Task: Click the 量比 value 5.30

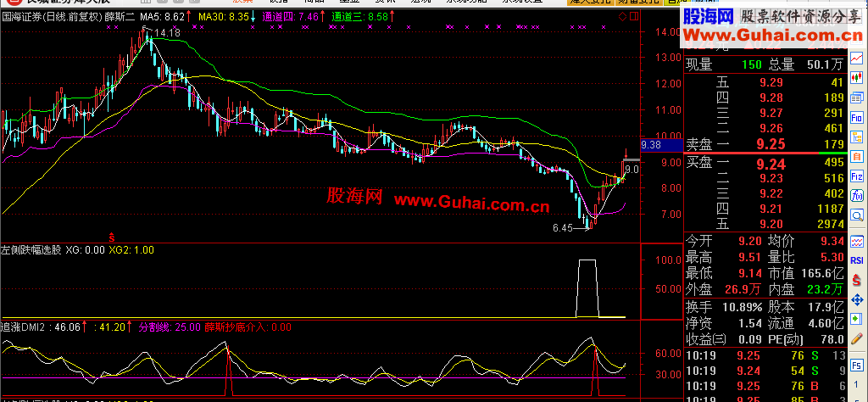Action: [832, 258]
